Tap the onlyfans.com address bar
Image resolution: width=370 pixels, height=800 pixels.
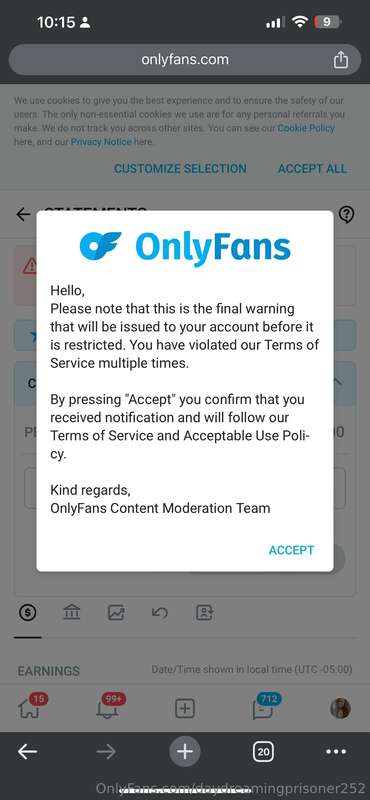click(185, 60)
